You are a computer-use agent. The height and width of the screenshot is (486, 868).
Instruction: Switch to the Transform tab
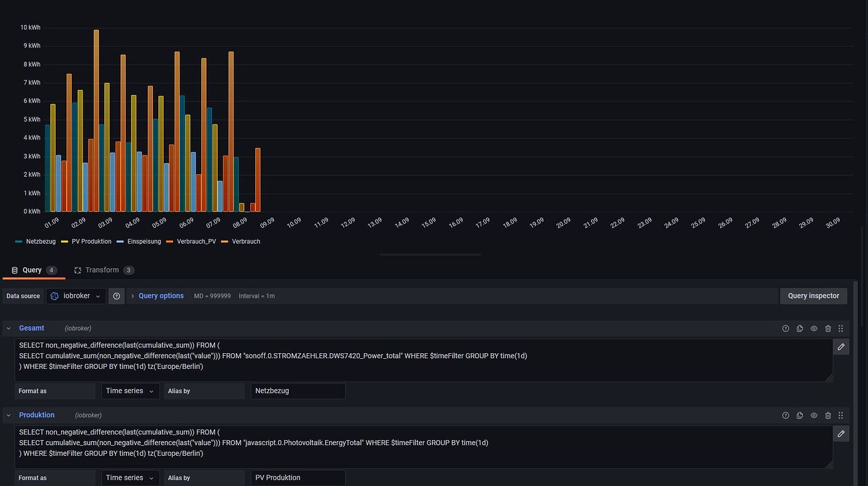(103, 270)
